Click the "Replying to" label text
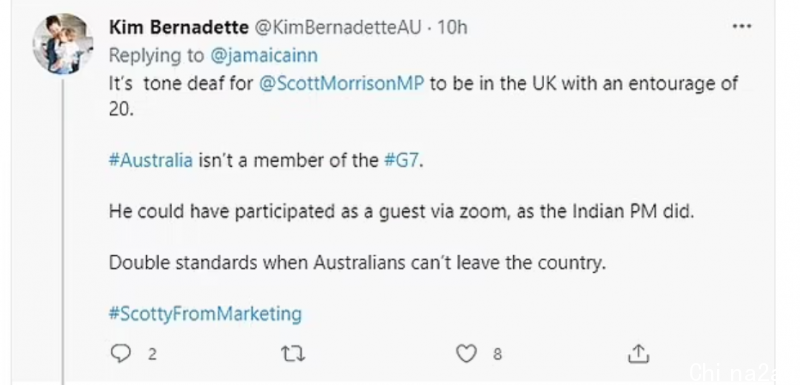 [157, 56]
